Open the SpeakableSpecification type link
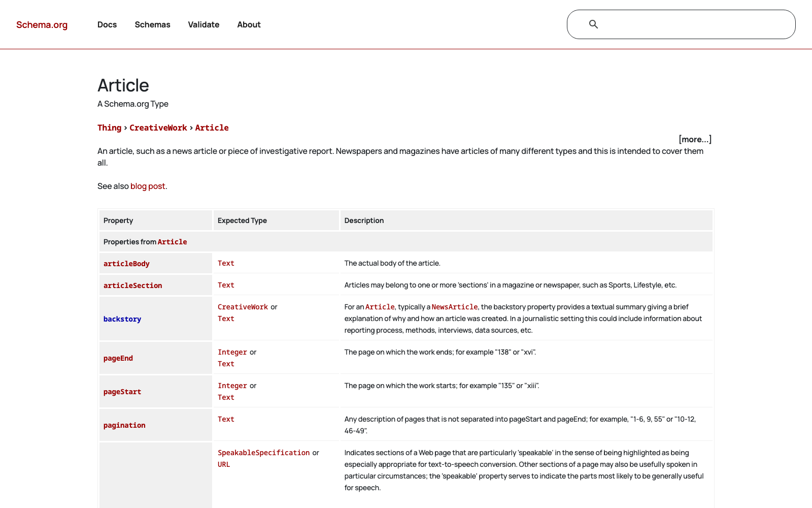The width and height of the screenshot is (812, 508). click(263, 453)
